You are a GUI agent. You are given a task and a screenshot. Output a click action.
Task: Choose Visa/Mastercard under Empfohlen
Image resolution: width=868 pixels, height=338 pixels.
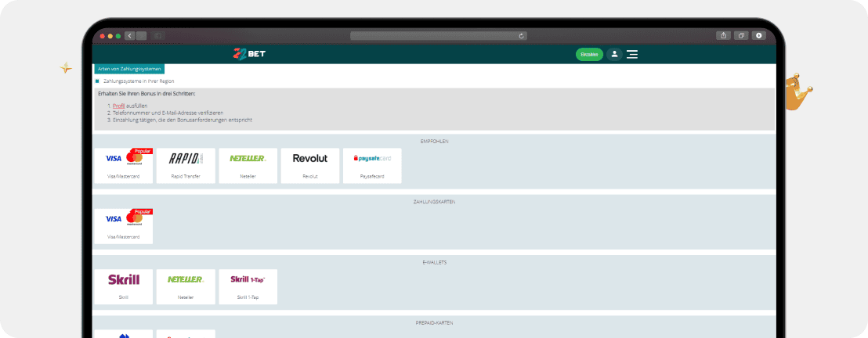pyautogui.click(x=124, y=165)
